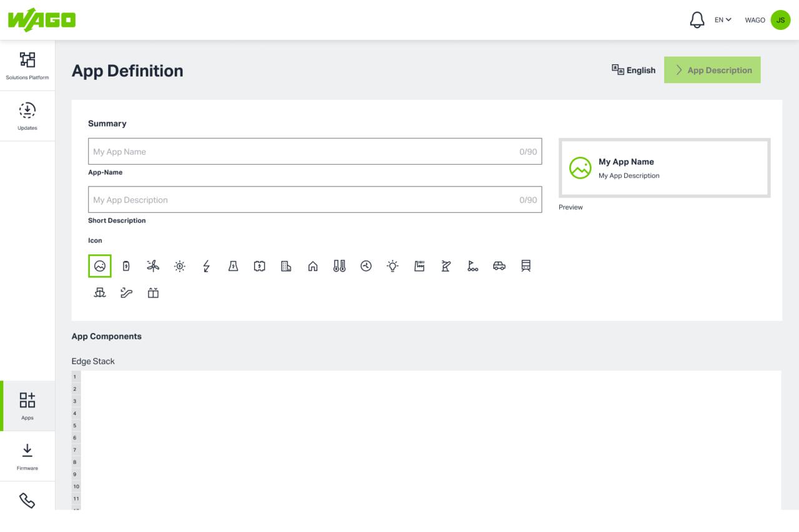
Task: Select the transformer box with bolt icon
Action: [260, 266]
